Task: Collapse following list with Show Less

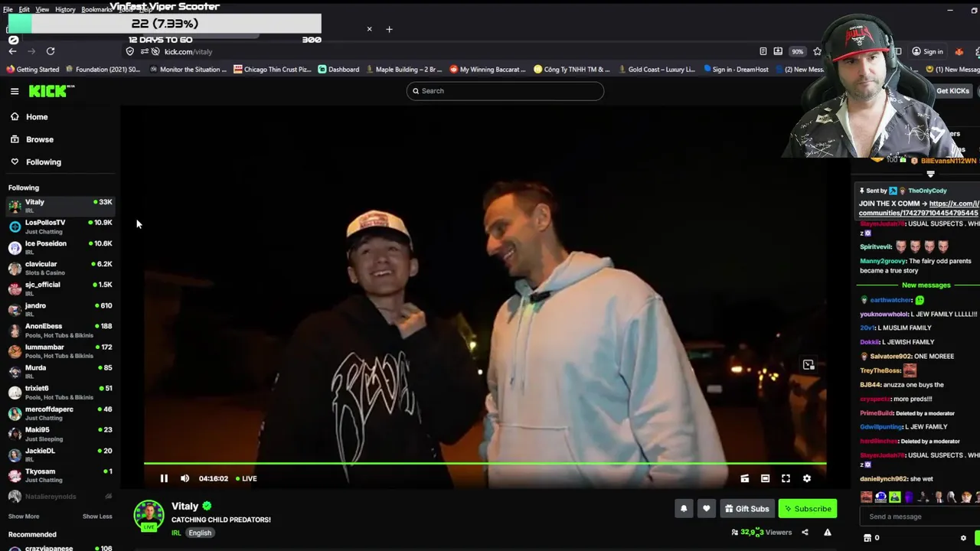Action: click(x=97, y=517)
